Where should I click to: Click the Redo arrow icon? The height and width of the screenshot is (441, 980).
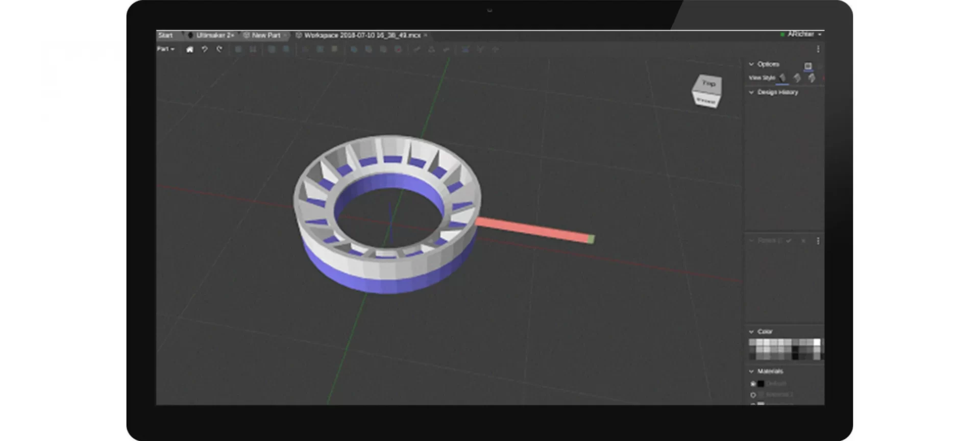coord(219,50)
